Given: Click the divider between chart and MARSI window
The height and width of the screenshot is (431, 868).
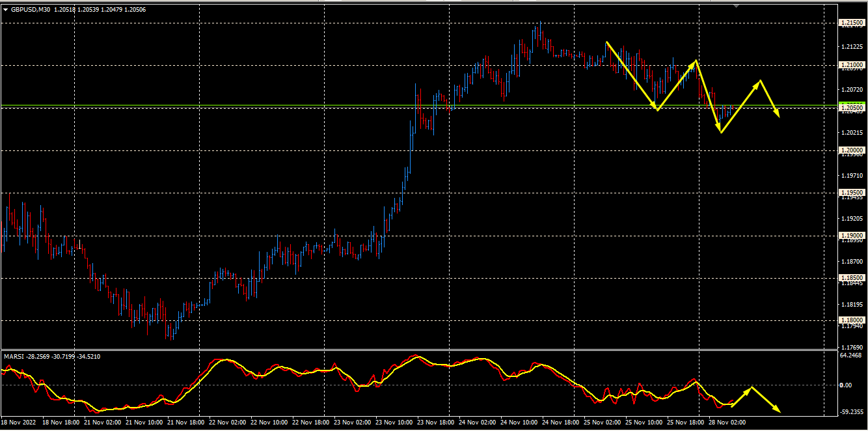Looking at the screenshot, I should pyautogui.click(x=416, y=350).
